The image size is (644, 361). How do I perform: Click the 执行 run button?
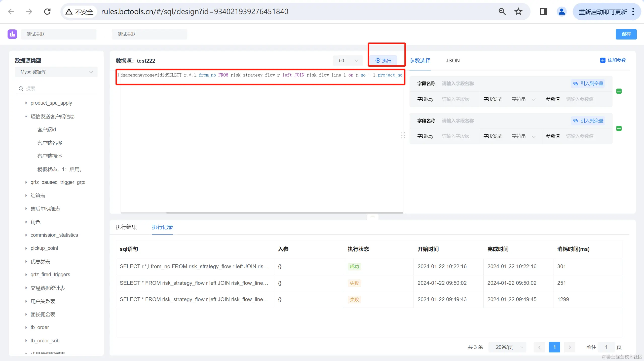(383, 61)
